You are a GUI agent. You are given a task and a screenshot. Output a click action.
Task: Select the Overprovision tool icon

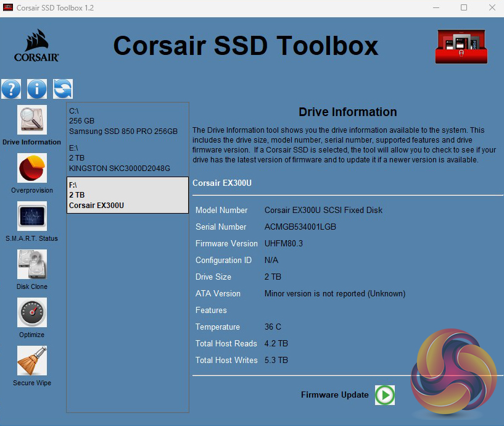tap(31, 168)
